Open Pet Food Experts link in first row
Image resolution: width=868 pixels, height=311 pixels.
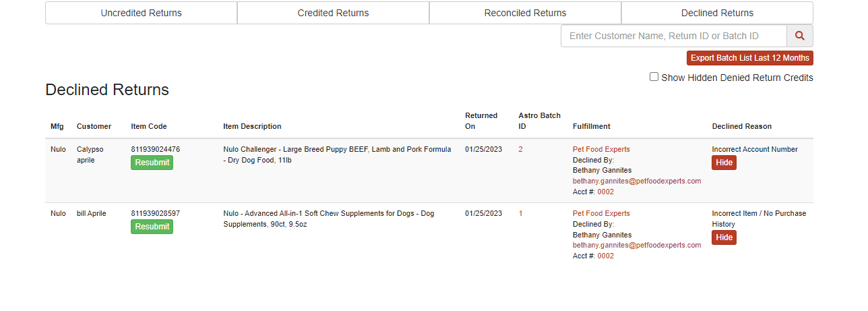pyautogui.click(x=601, y=150)
